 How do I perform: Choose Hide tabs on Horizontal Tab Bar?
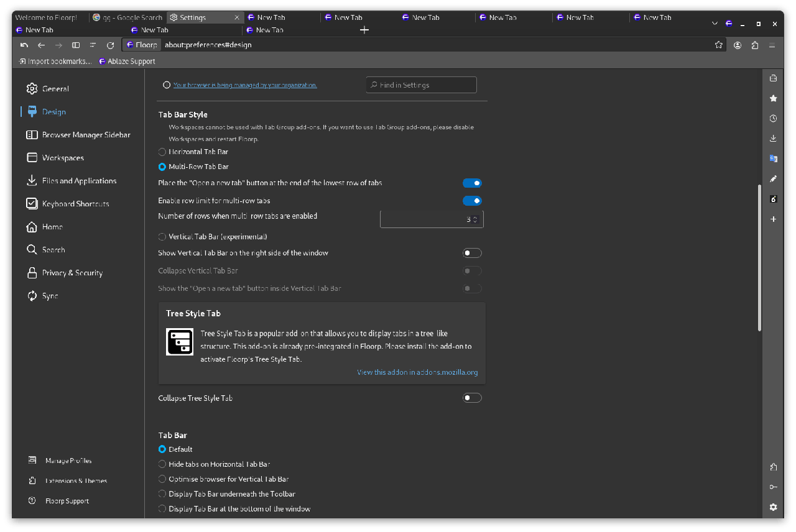point(162,464)
